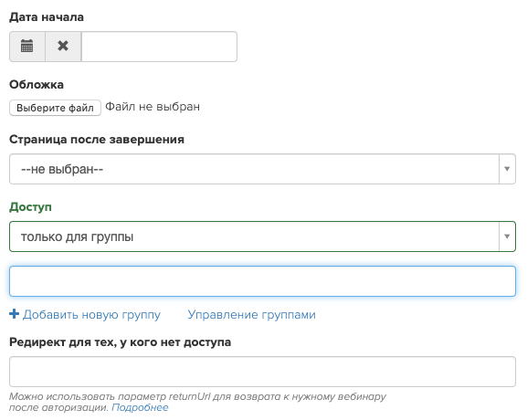Click the blue plus icon for new group
The image size is (527, 420).
[x=14, y=314]
